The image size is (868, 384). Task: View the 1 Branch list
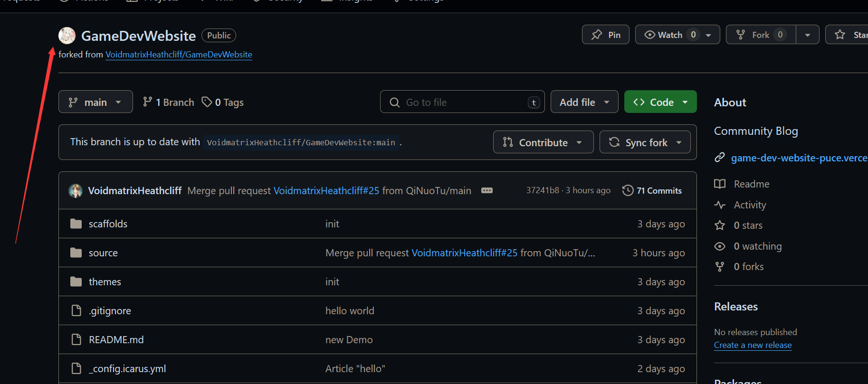(169, 102)
